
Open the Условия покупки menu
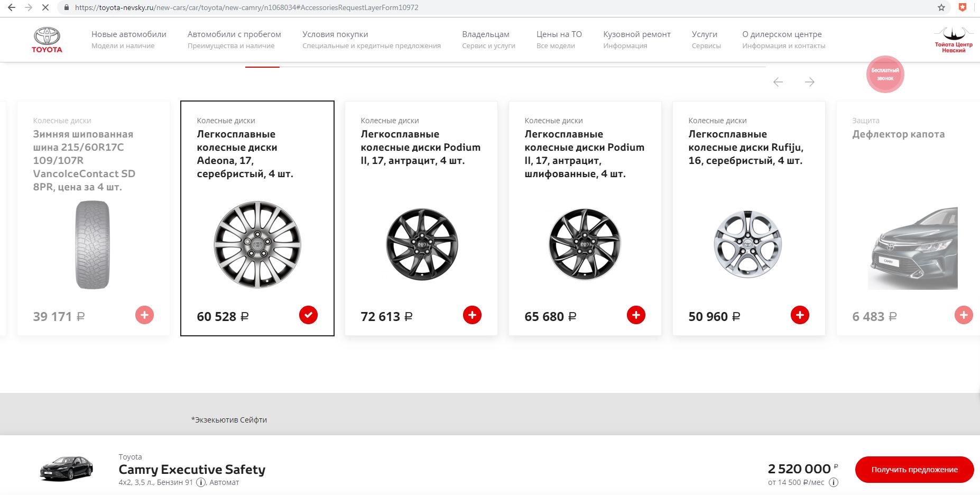click(335, 34)
